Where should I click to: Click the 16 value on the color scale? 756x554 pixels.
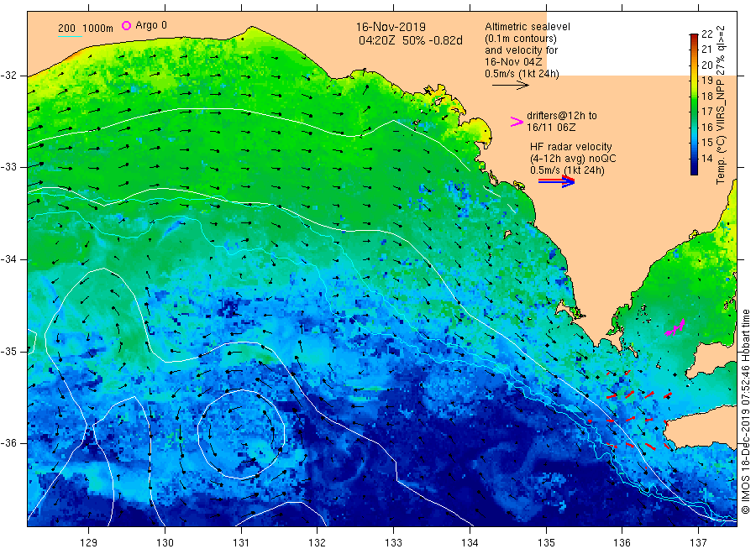pos(706,128)
